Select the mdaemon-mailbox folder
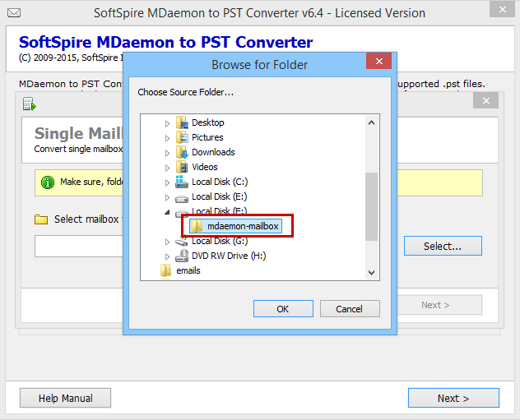 click(x=236, y=226)
